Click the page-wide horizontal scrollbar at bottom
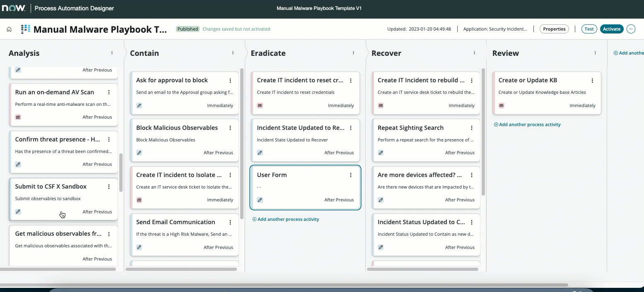 284,285
